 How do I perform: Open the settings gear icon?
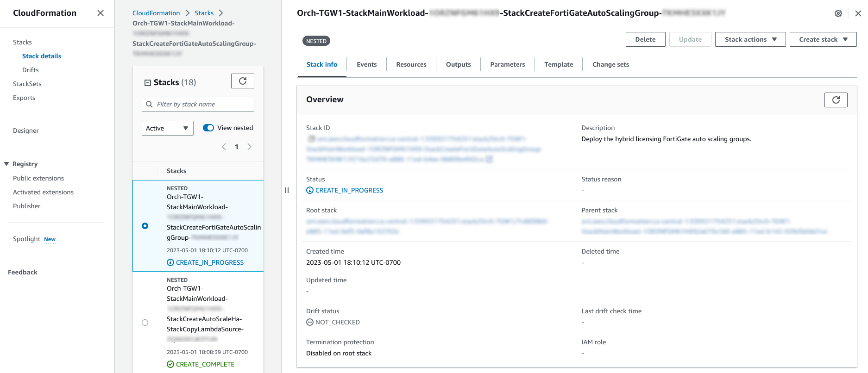[838, 13]
